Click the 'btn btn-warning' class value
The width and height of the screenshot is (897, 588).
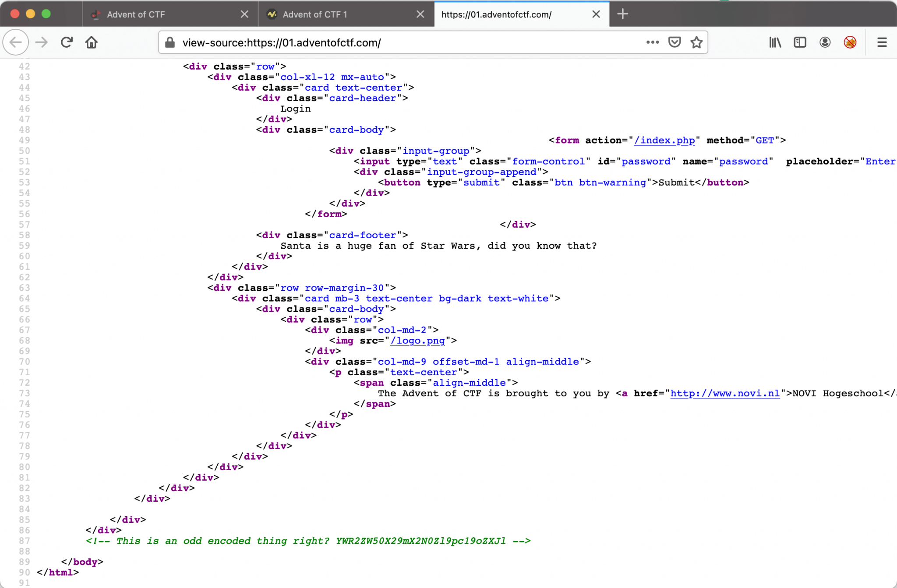point(600,183)
